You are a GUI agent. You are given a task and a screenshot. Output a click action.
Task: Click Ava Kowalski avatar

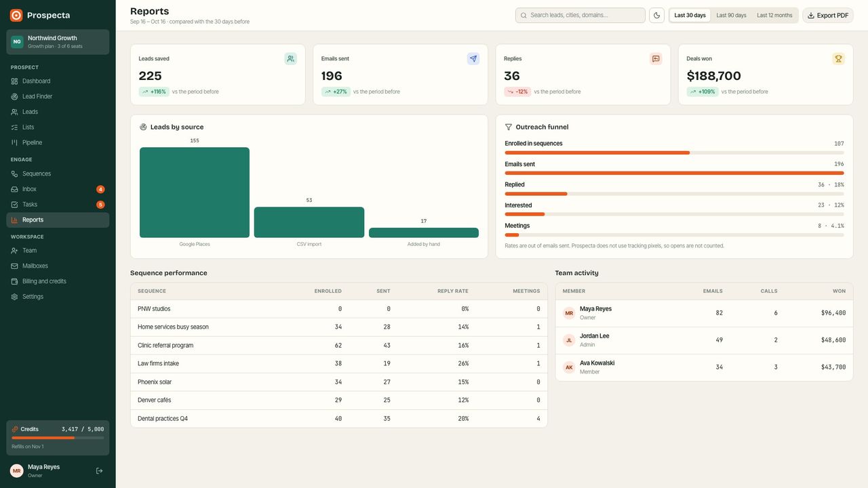point(569,367)
